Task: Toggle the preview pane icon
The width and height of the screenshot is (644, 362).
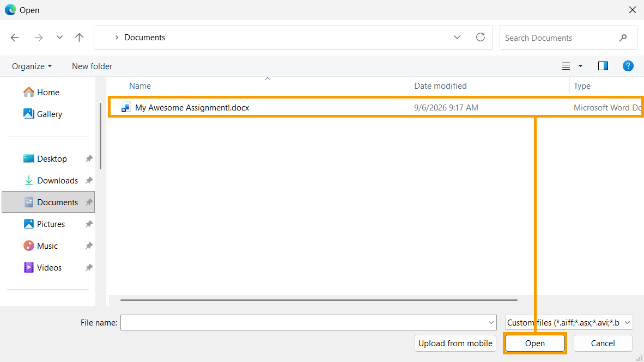Action: pos(603,66)
